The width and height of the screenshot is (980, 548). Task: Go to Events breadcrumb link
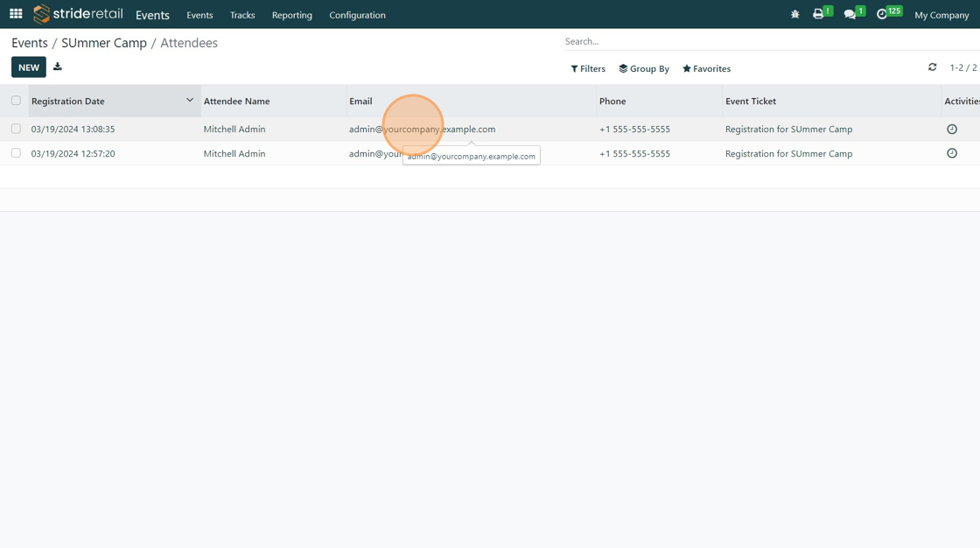click(x=30, y=43)
